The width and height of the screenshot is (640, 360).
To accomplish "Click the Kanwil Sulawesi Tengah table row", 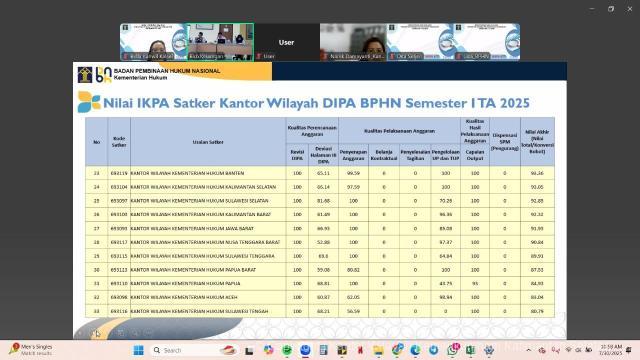I will click(320, 311).
